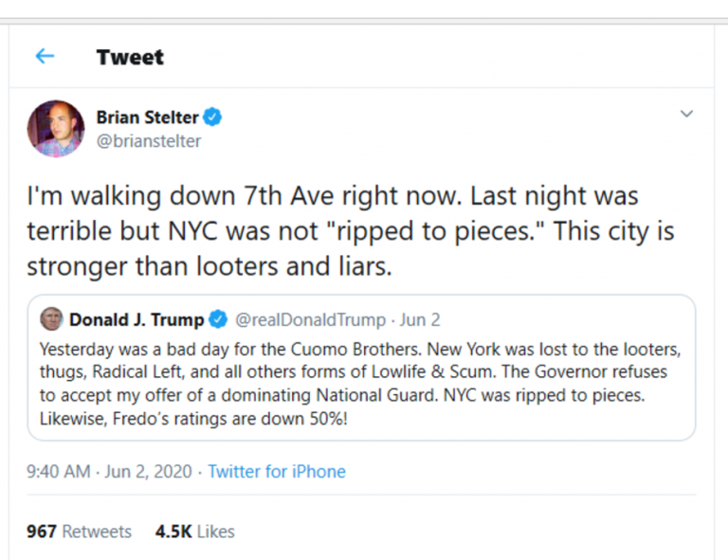View the 967 Retweets list

pos(79,532)
